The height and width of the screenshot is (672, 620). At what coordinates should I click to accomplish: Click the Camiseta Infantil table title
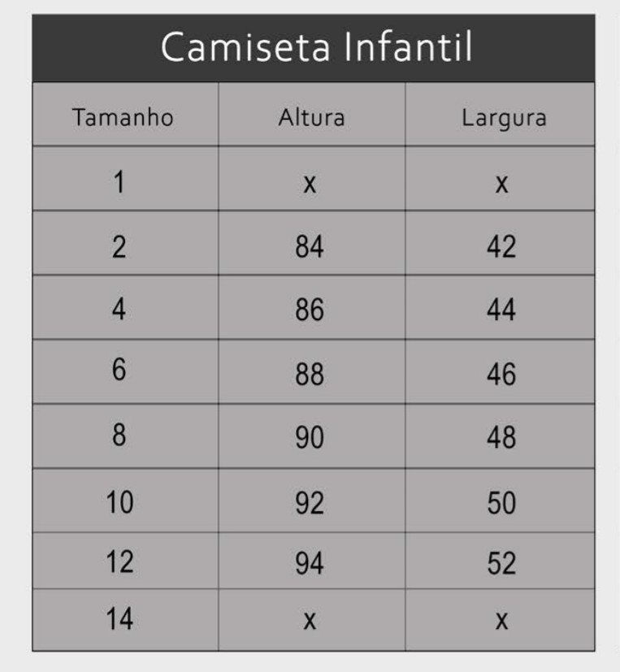point(316,47)
